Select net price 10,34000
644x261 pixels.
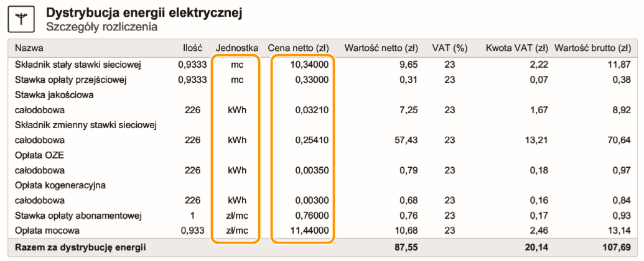pos(309,65)
